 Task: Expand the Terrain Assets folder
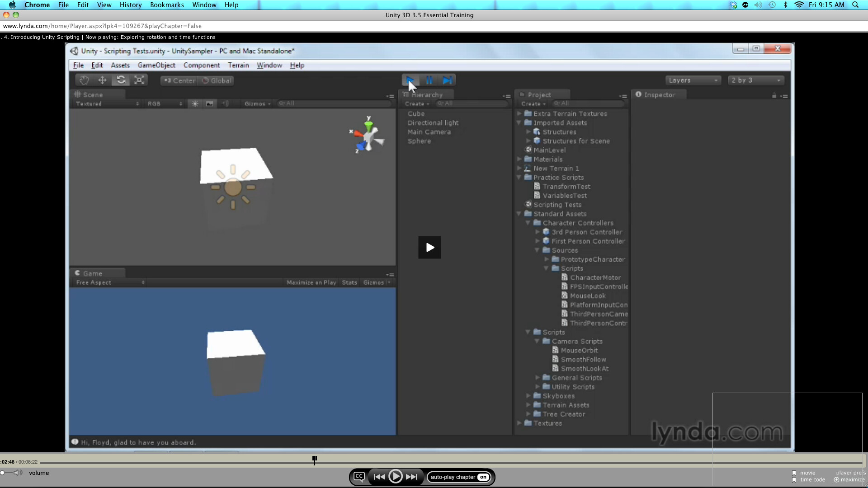(529, 405)
